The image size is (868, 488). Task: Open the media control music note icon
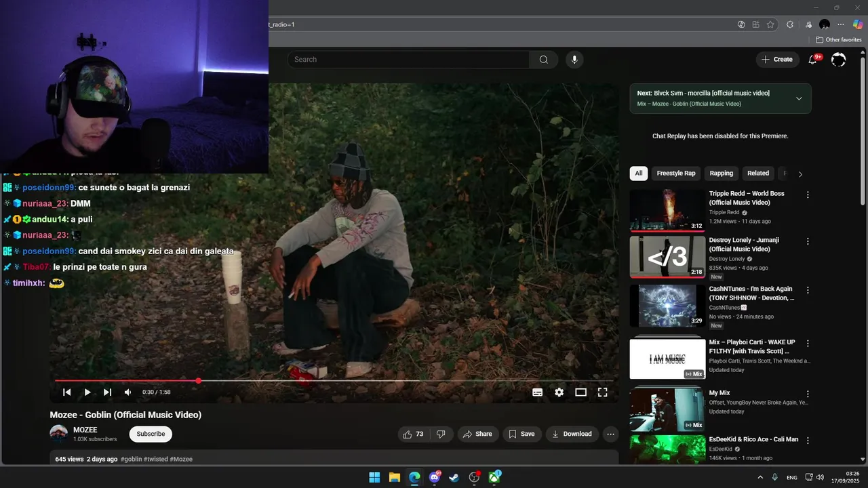[x=808, y=24]
